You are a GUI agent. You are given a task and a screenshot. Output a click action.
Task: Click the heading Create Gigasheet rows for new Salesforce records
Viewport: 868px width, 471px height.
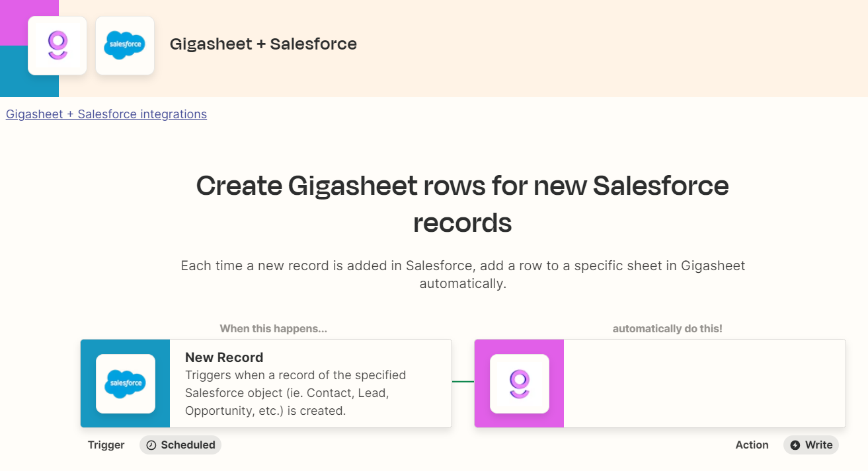point(463,203)
